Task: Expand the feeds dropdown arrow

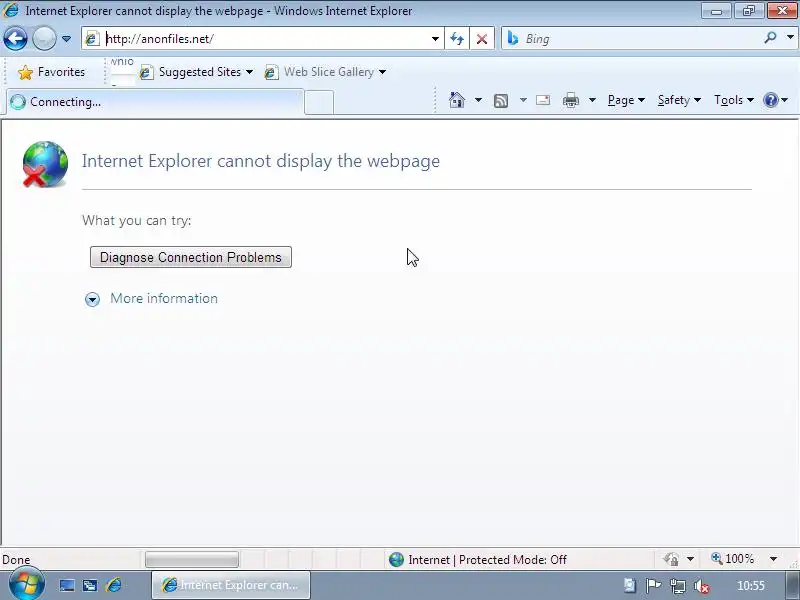Action: [523, 100]
